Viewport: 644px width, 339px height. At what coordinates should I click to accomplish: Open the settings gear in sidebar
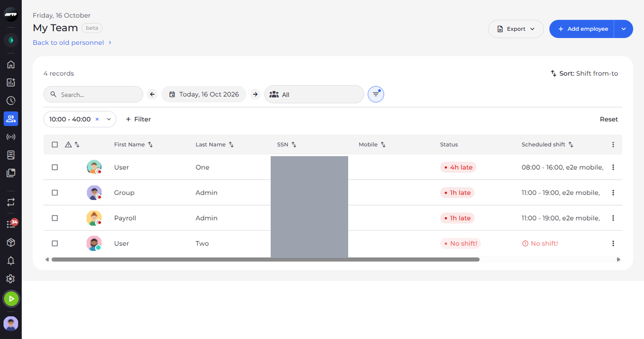11,279
